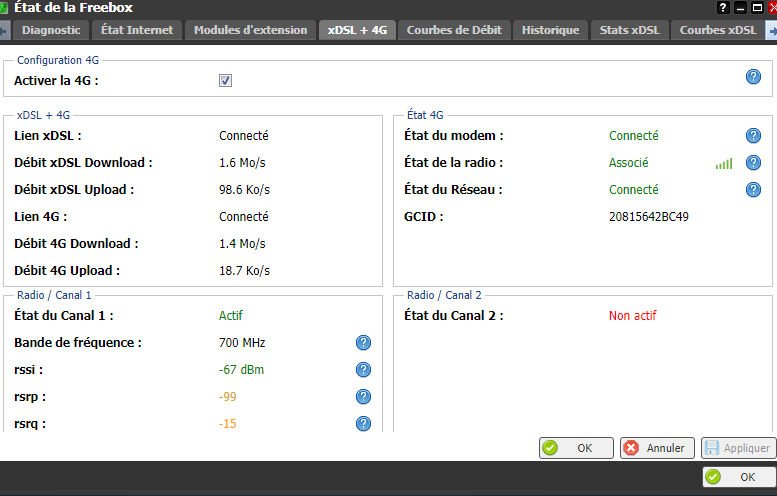Image resolution: width=777 pixels, height=496 pixels.
Task: Click help icon beside rsrq
Action: click(364, 423)
